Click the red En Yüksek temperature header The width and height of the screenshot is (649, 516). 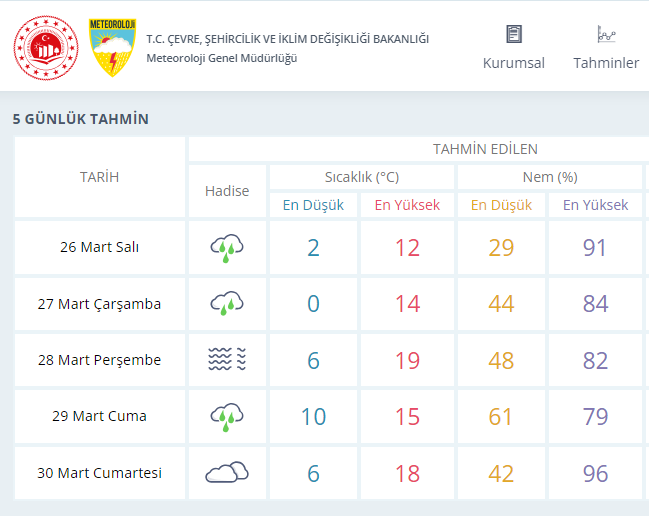click(407, 205)
